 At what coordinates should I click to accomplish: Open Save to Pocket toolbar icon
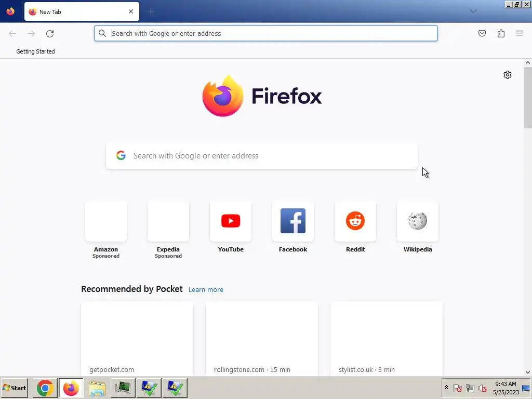click(482, 33)
